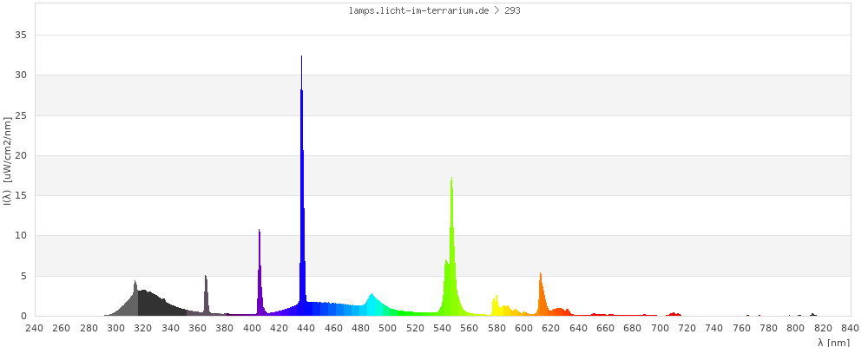
Task: Click the yellow peaks near 580 nm
Action: [496, 306]
